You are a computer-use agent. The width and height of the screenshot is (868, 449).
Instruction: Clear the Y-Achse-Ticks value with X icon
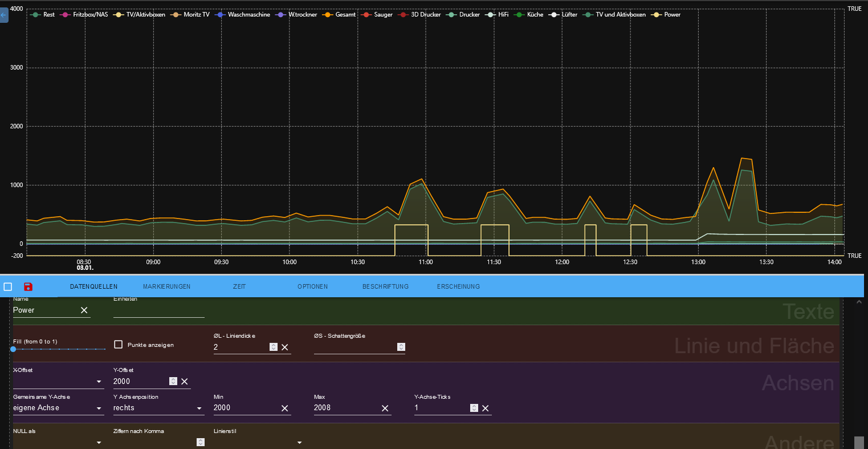tap(486, 408)
